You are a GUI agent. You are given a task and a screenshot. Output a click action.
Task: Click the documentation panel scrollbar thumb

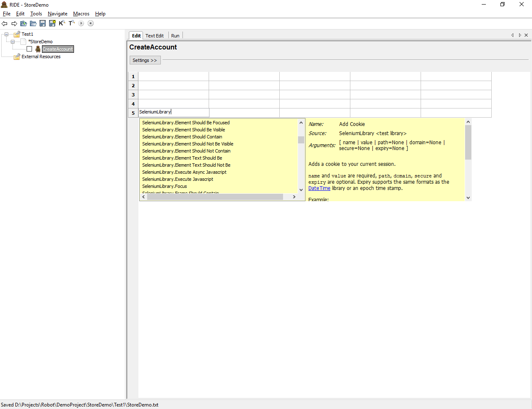click(468, 143)
